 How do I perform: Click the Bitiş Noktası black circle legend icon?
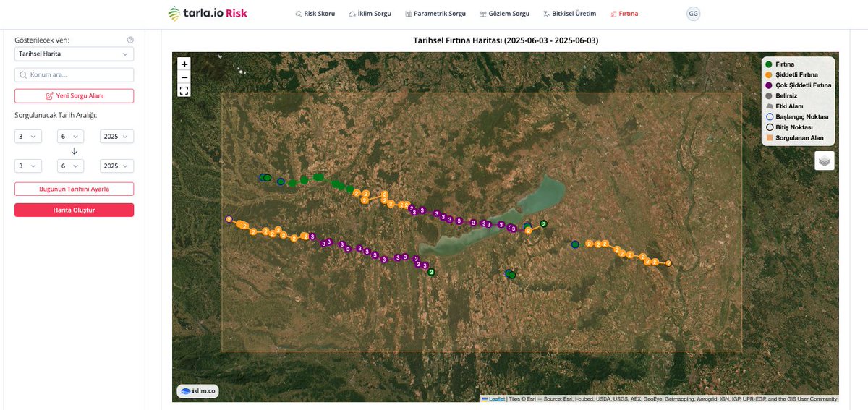coord(769,127)
